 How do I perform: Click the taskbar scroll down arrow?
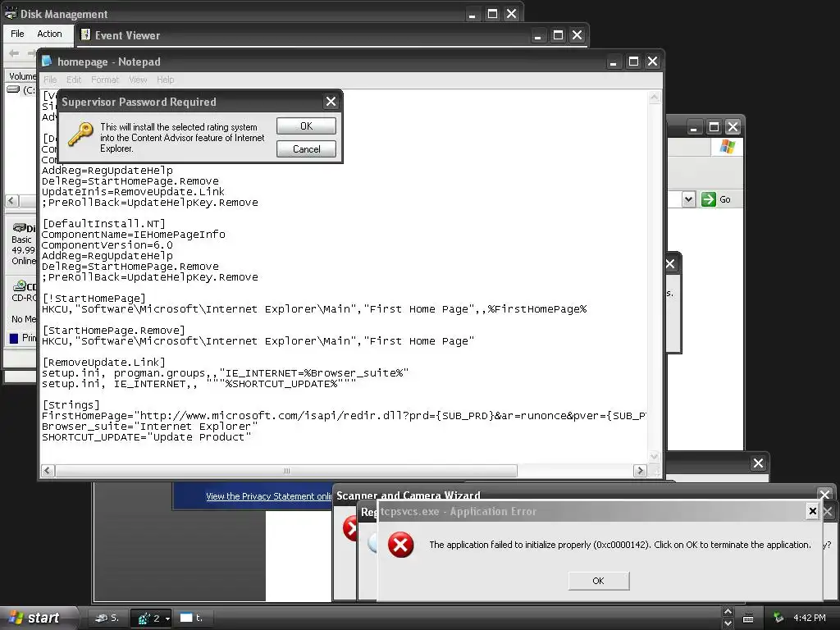728,623
